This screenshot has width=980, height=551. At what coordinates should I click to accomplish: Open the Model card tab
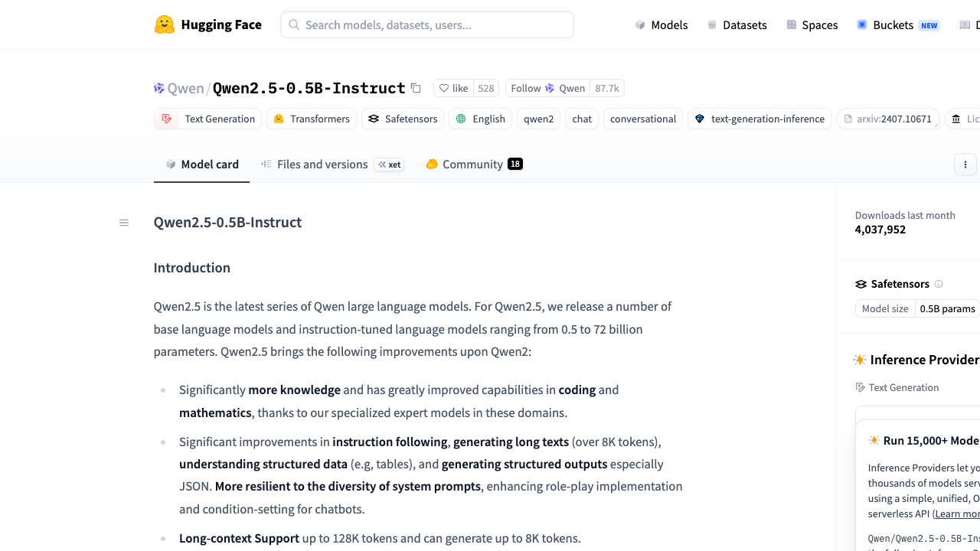tap(202, 164)
